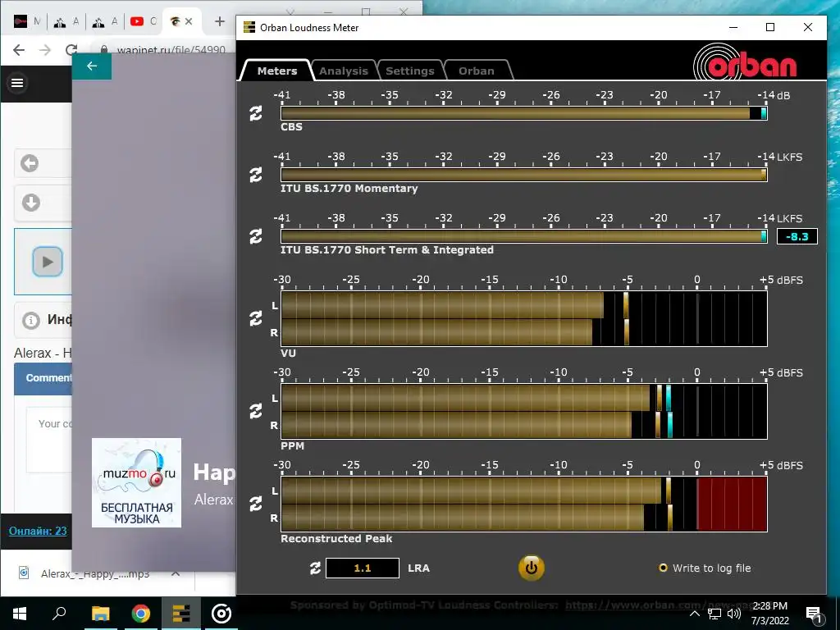Click the CBS loudness meter bar
This screenshot has width=840, height=630.
pyautogui.click(x=524, y=113)
